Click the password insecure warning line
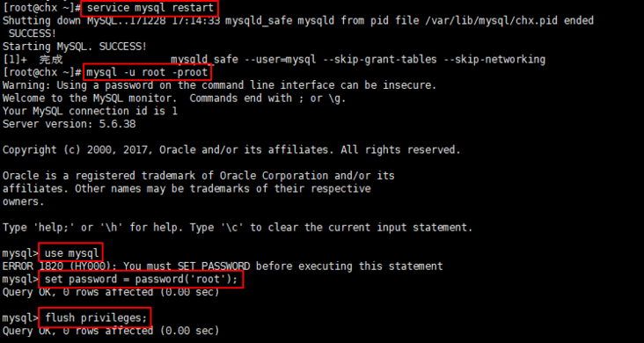Viewport: 644px width, 343px height. [x=219, y=85]
